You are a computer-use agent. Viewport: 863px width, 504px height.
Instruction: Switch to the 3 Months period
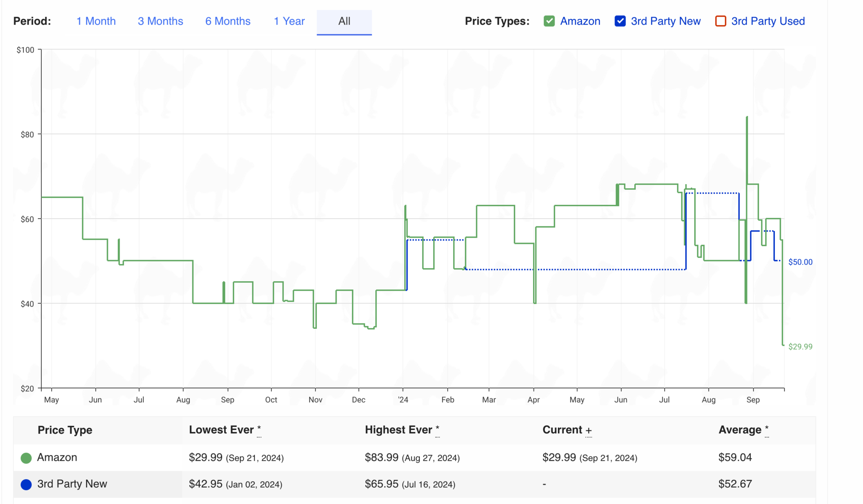pyautogui.click(x=160, y=21)
